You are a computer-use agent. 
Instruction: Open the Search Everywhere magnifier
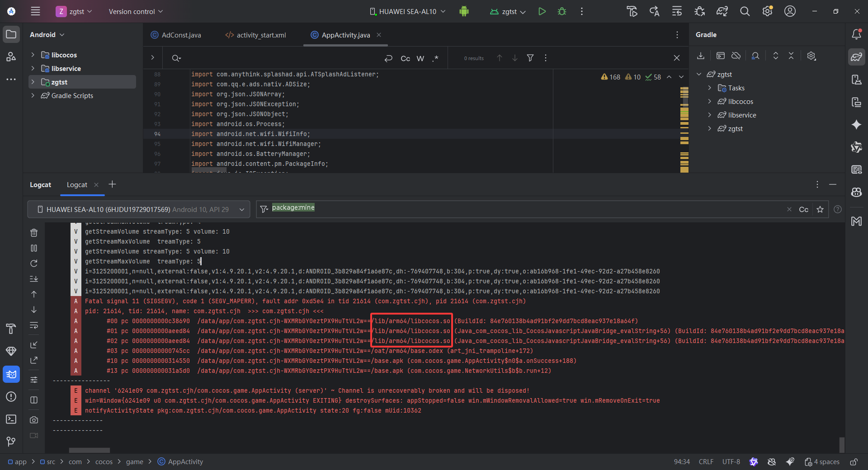click(745, 12)
